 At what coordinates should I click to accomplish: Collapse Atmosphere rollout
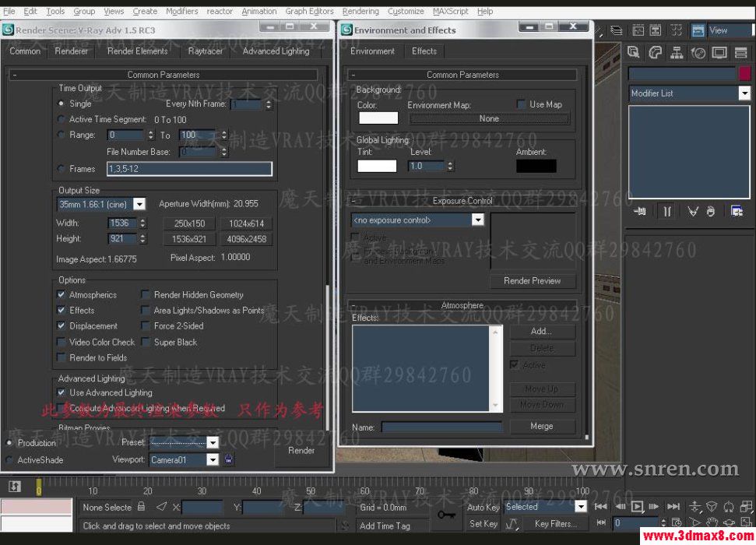coord(462,305)
